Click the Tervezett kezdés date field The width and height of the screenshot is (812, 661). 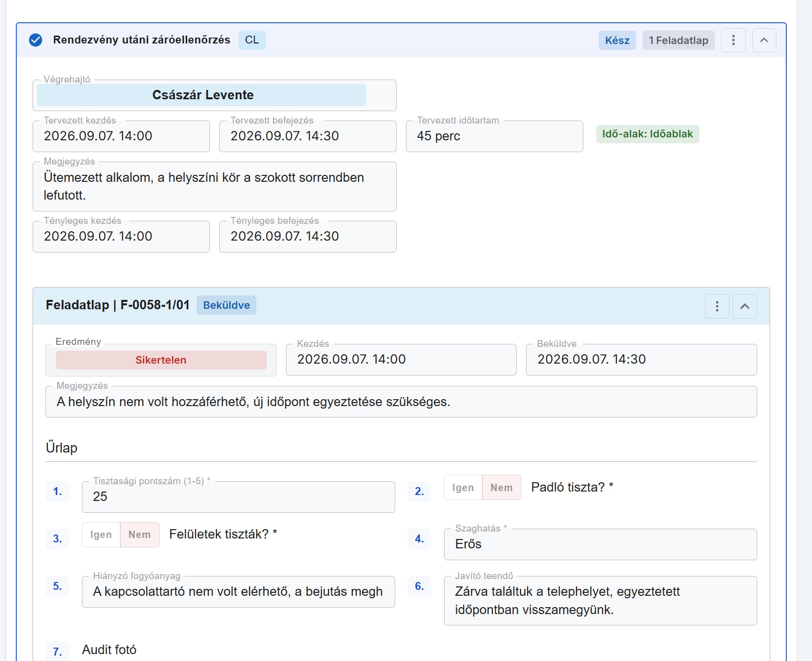click(121, 136)
